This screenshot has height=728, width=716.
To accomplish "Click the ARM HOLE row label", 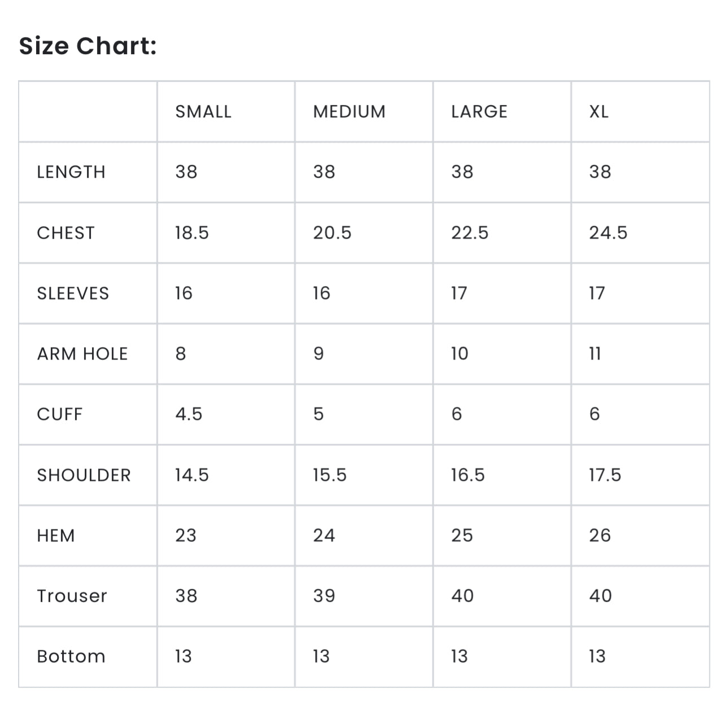I will (x=82, y=354).
